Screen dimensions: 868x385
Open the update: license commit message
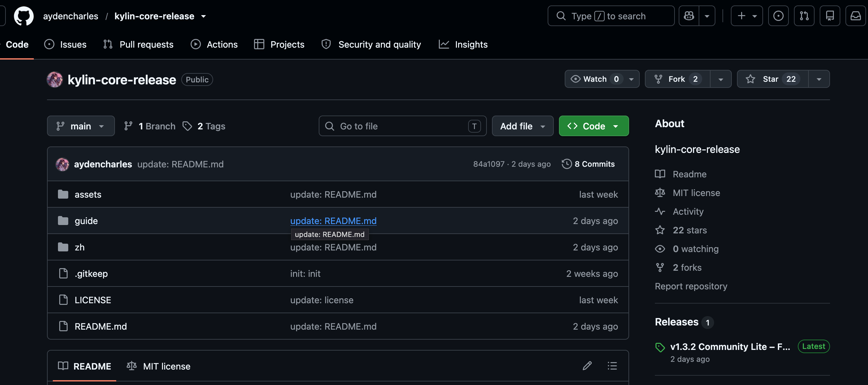point(322,300)
